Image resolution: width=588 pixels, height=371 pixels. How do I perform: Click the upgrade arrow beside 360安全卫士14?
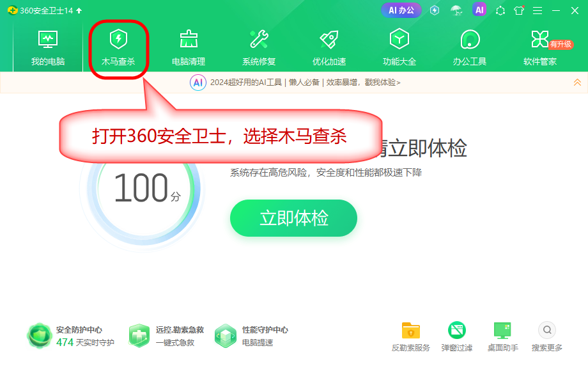pos(79,10)
